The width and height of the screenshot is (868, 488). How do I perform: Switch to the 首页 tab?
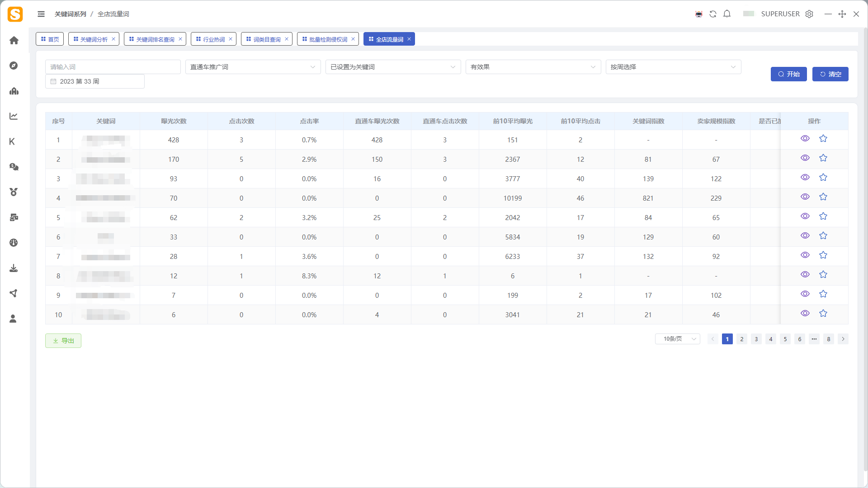click(50, 39)
